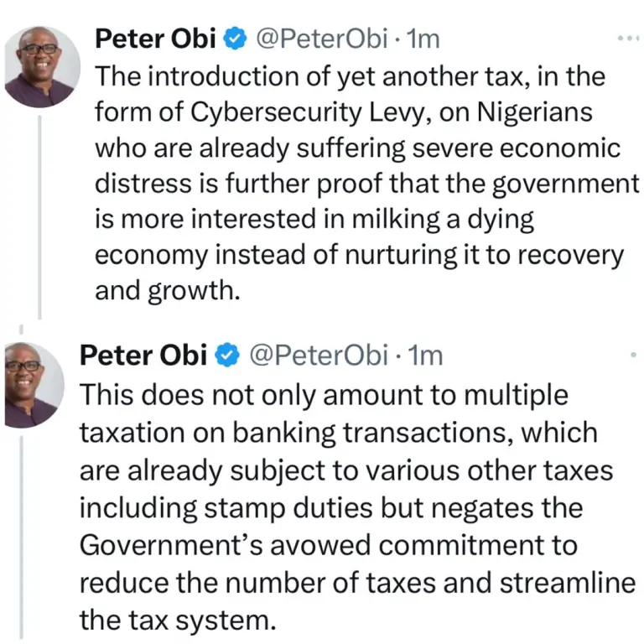Click the 1m timestamp on the first tweet

[x=421, y=39]
